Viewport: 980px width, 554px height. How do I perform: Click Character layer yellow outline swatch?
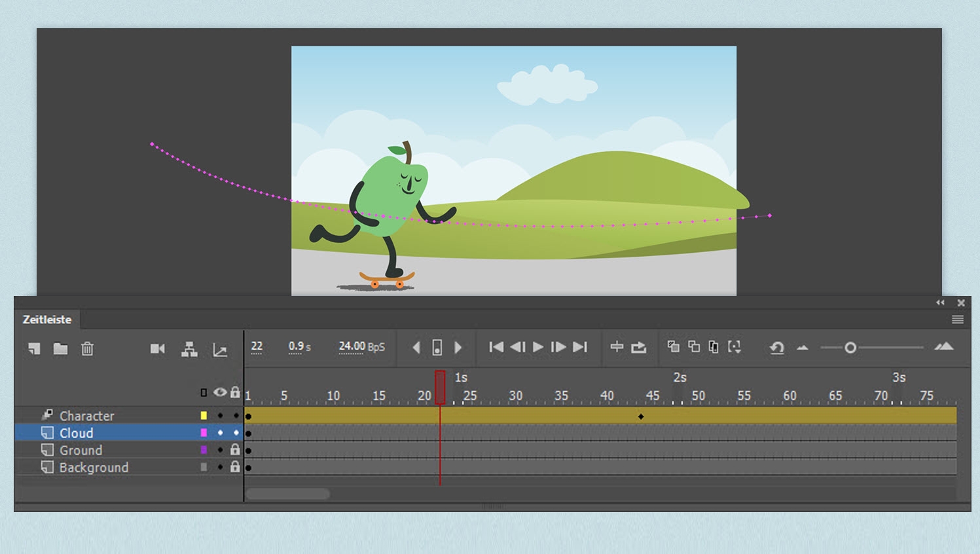tap(204, 416)
